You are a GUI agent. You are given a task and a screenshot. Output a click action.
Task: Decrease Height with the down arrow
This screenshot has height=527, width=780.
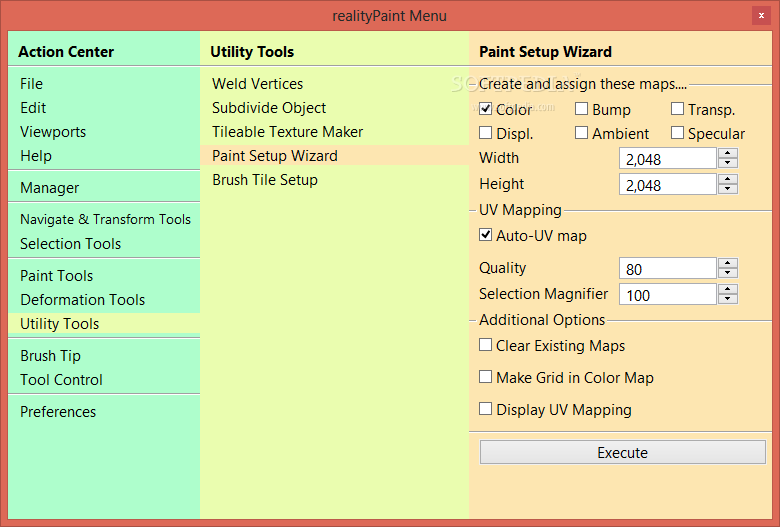pos(728,189)
